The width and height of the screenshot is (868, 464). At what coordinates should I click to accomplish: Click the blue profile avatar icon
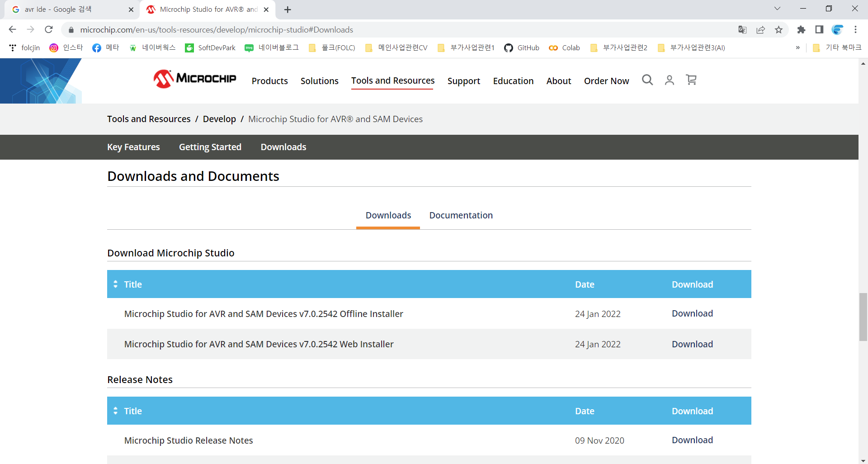[837, 29]
